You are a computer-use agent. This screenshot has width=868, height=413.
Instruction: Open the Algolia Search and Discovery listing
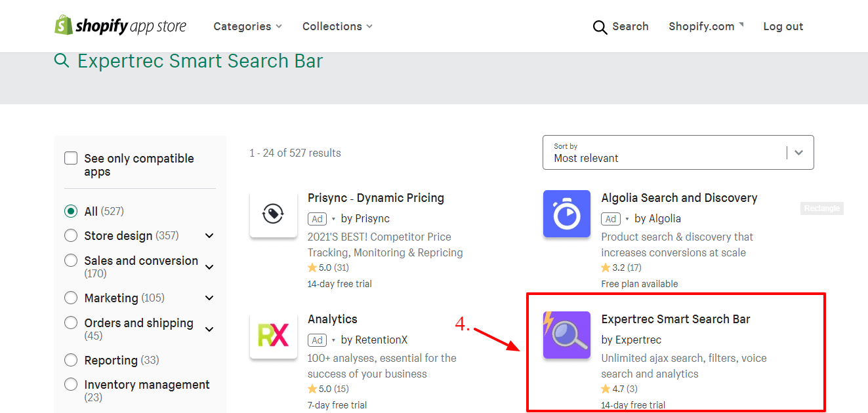point(679,197)
